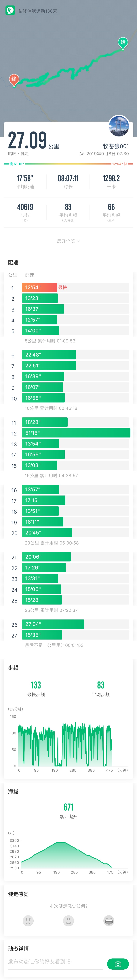Tap the 发布动态 post input field
137x980 pixels.
click(53, 961)
